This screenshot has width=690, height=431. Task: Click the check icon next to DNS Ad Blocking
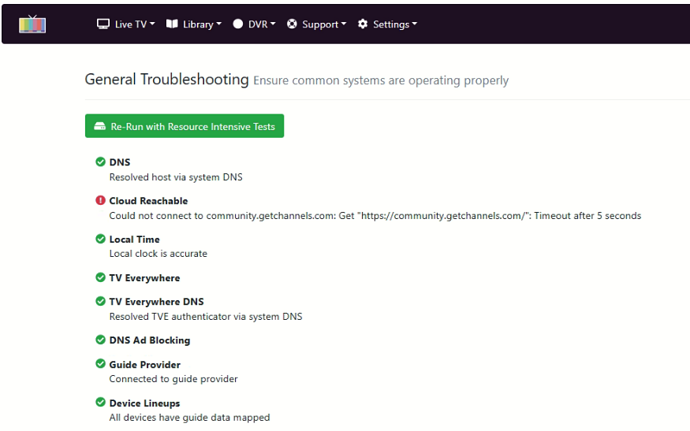click(100, 340)
